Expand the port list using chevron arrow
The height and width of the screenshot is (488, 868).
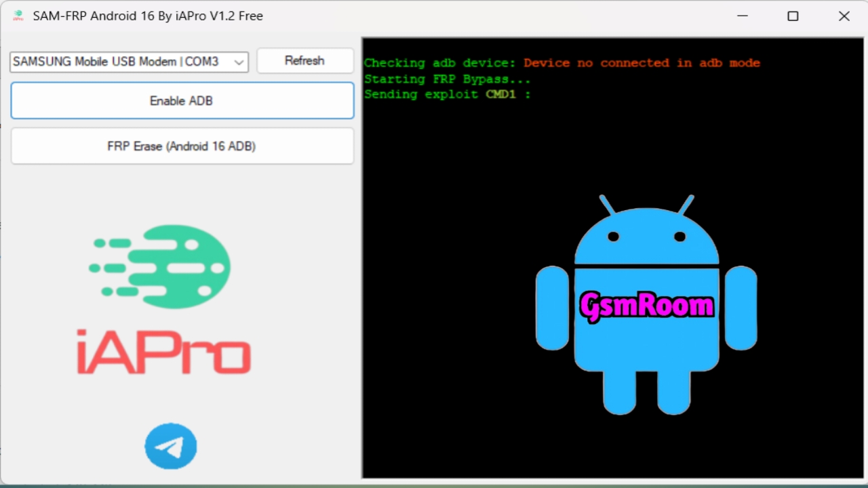click(239, 62)
